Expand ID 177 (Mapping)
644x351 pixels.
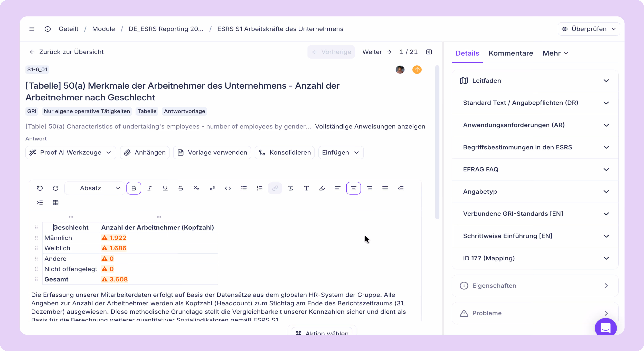tap(535, 258)
